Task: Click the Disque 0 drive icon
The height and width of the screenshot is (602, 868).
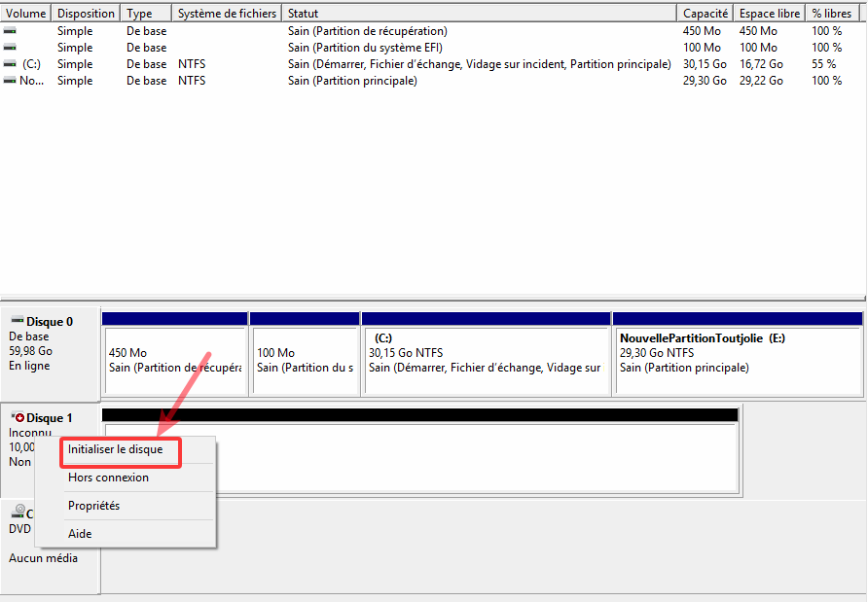Action: [17, 322]
